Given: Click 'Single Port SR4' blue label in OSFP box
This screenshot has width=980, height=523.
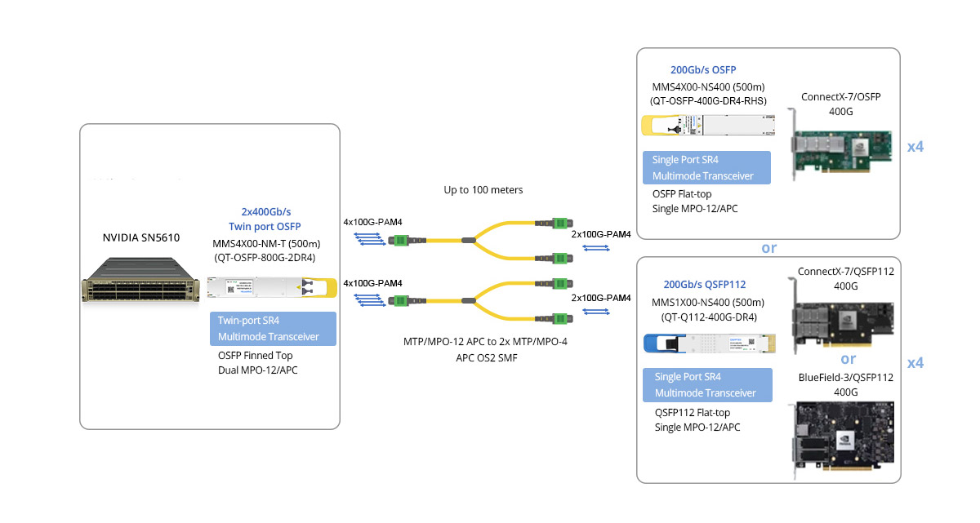Looking at the screenshot, I should coord(708,167).
